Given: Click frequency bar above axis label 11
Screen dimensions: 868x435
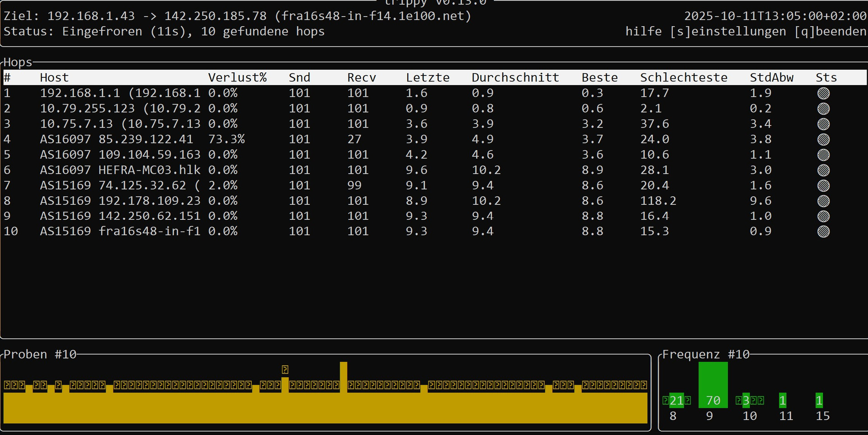Looking at the screenshot, I should coord(783,400).
